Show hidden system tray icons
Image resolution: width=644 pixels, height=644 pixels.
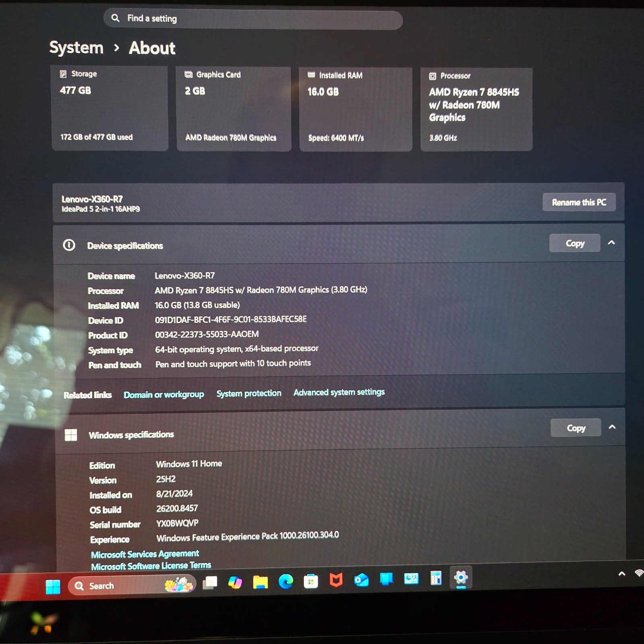point(622,574)
